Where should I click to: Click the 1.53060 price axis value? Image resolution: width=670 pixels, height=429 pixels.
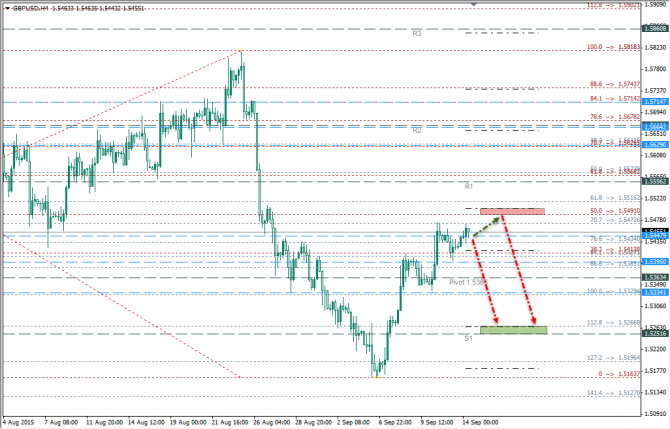(x=656, y=306)
